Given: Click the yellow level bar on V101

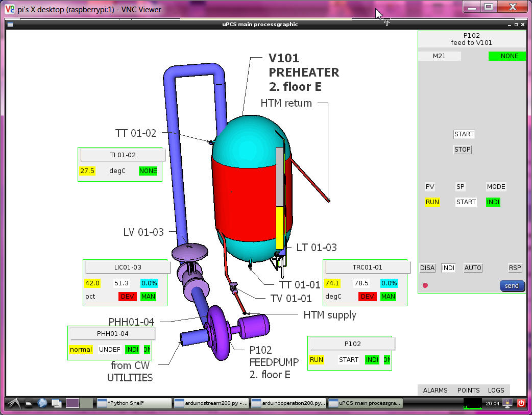Looking at the screenshot, I should 279,228.
